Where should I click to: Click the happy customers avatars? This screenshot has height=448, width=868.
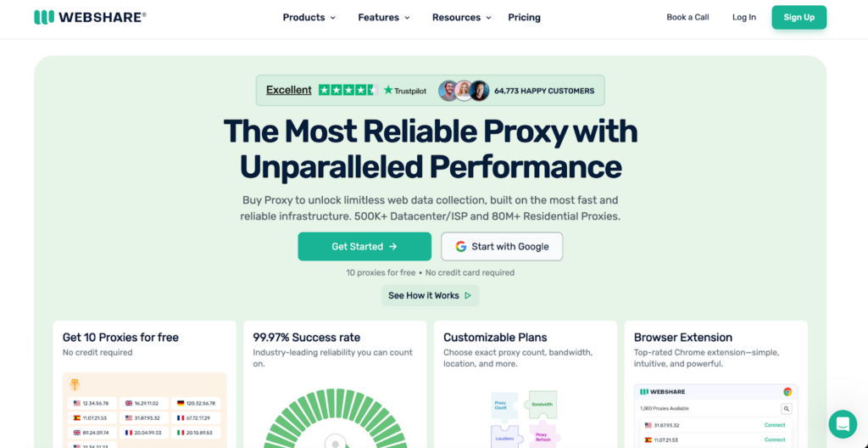point(464,91)
